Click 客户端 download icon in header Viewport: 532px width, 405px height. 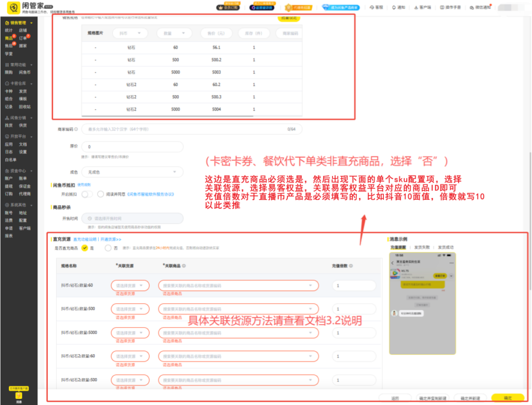[416, 7]
